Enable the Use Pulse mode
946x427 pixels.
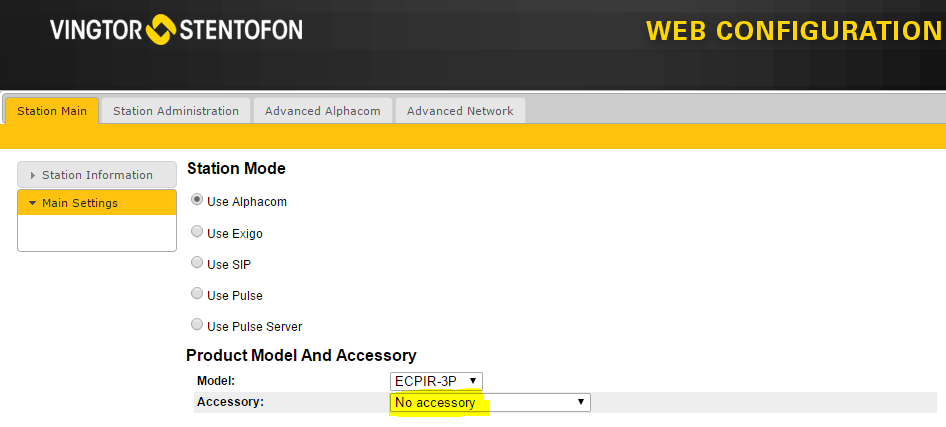(197, 294)
